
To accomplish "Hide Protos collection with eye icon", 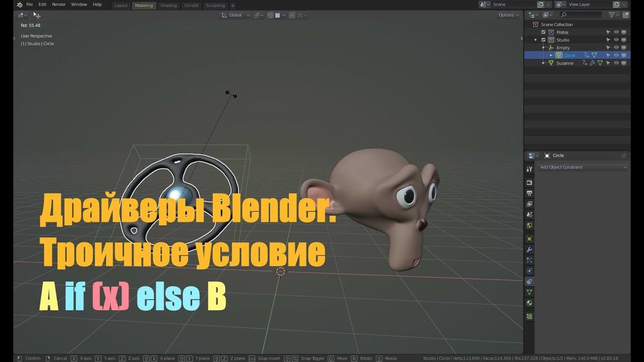I will point(616,32).
